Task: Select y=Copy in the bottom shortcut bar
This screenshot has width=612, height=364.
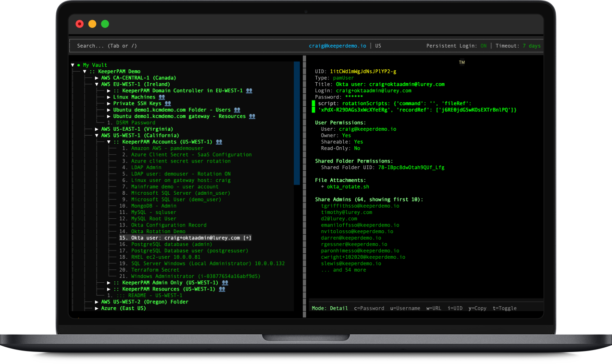Action: coord(477,308)
